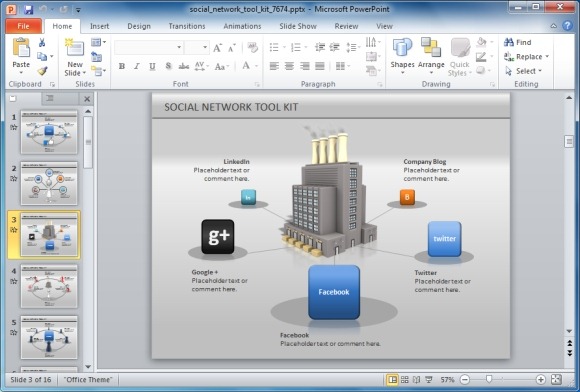Increase font size with the large A
The width and height of the screenshot is (580, 392).
[x=218, y=48]
